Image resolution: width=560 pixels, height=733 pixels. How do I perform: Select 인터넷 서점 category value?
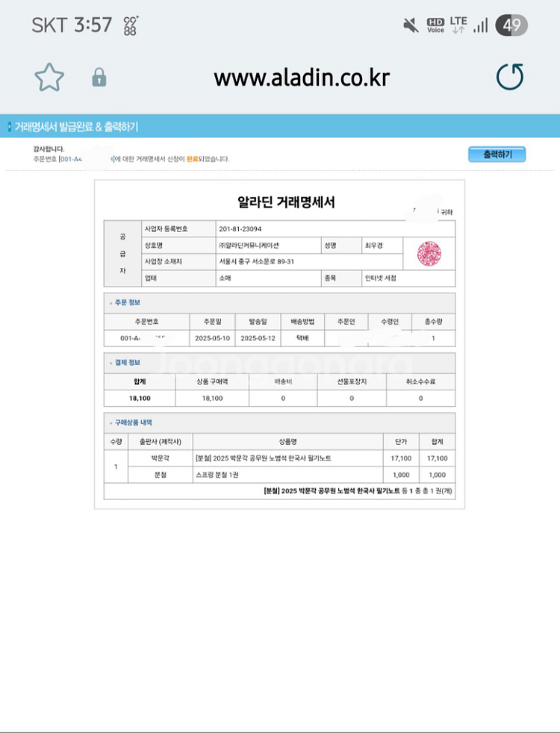tap(381, 278)
